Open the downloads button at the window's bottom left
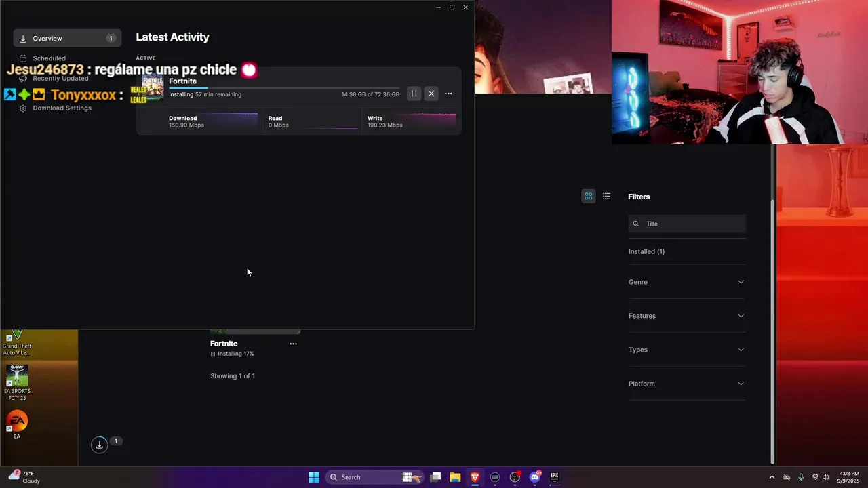Viewport: 868px width, 488px height. coord(100,445)
